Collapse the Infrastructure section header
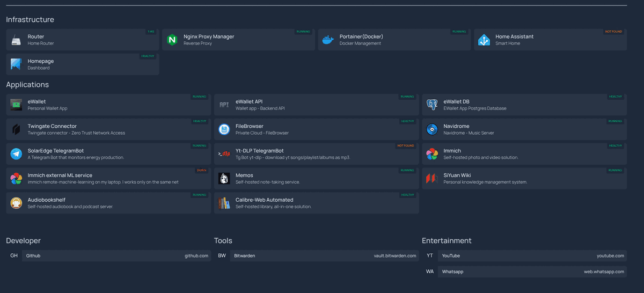Screen dimensions: 644x293 [30, 19]
